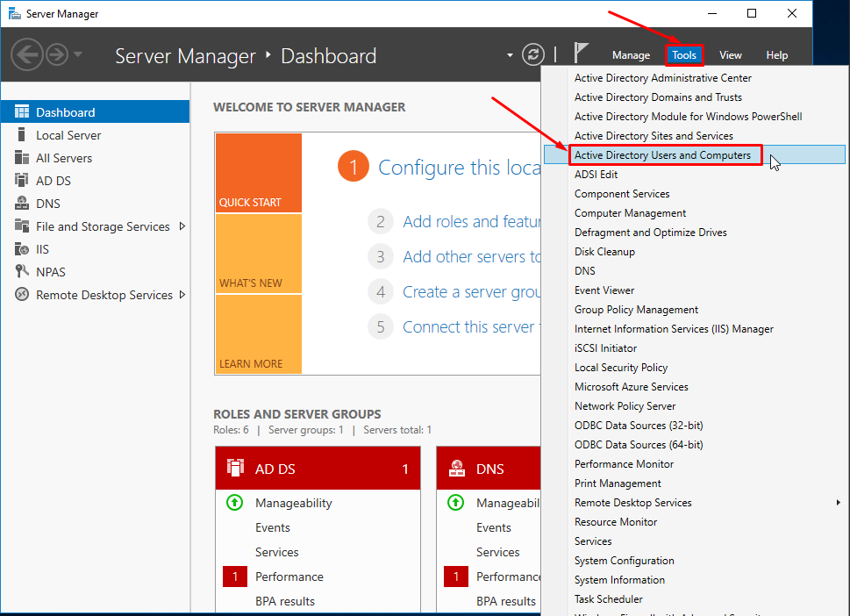This screenshot has width=850, height=616.
Task: Click the All Servers icon
Action: coord(22,158)
